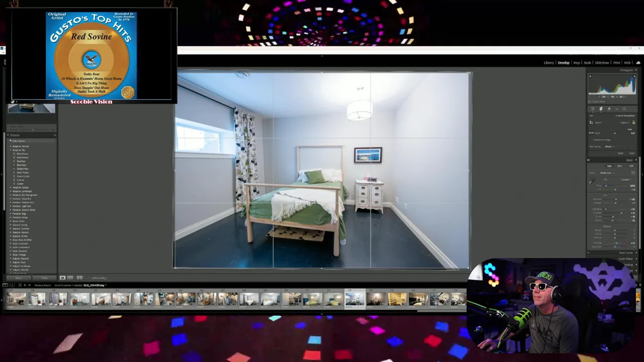
Task: Click the Reference view icon in toolbar
Action: coord(70,278)
